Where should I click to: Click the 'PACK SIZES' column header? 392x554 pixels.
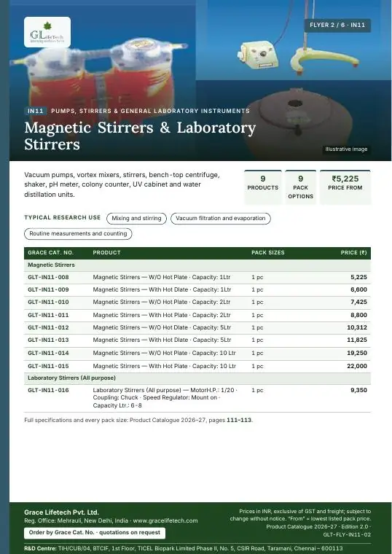(267, 253)
